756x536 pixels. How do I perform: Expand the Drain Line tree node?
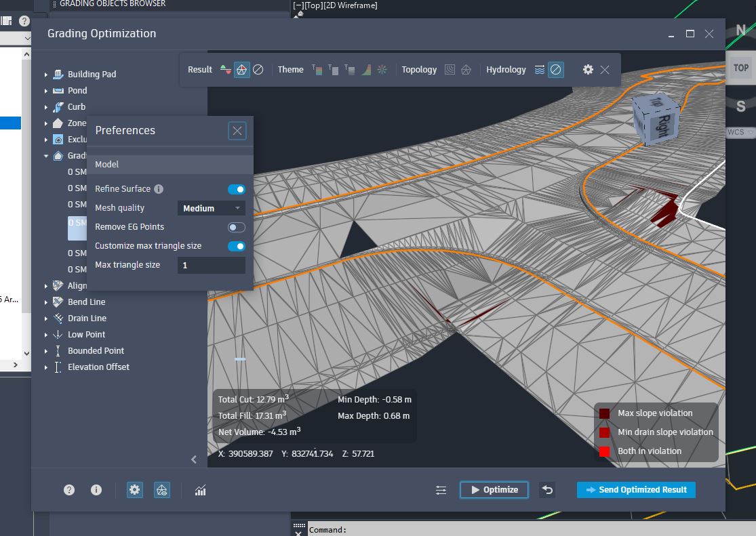pyautogui.click(x=46, y=318)
